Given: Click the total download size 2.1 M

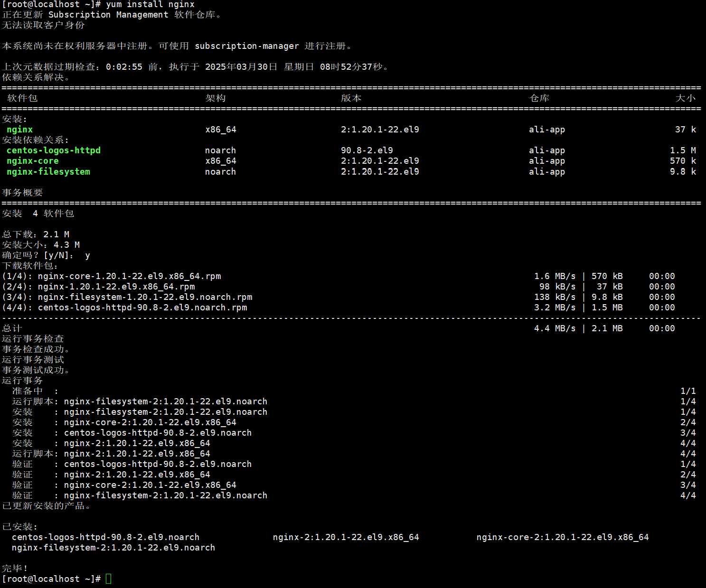Looking at the screenshot, I should pos(56,234).
